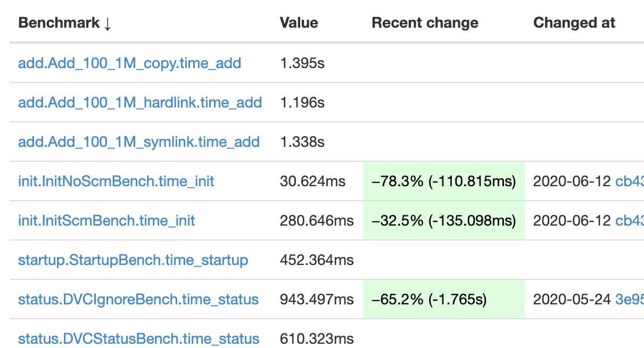Image resolution: width=644 pixels, height=348 pixels.
Task: Open status.DVCStatusBench.time_status benchmark
Action: pos(139,338)
